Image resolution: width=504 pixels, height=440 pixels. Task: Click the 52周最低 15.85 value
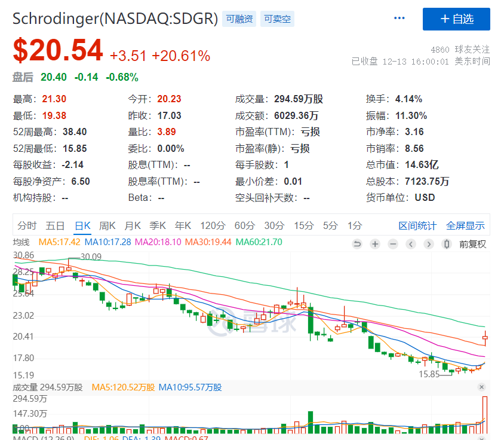75,149
